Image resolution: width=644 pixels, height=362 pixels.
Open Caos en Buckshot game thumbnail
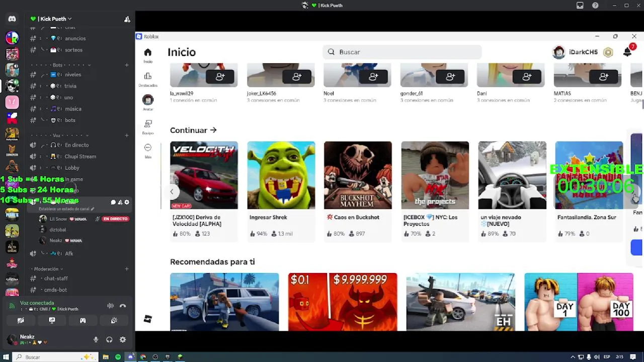[358, 175]
